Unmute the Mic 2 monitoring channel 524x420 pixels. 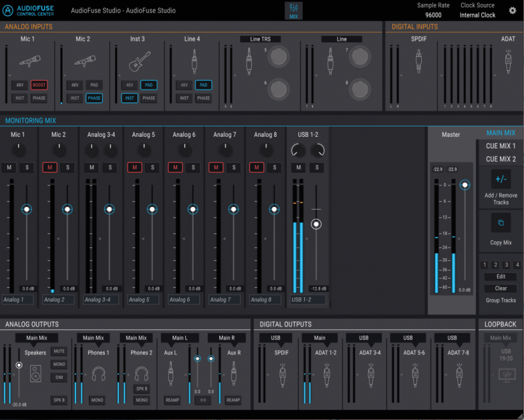[x=50, y=167]
